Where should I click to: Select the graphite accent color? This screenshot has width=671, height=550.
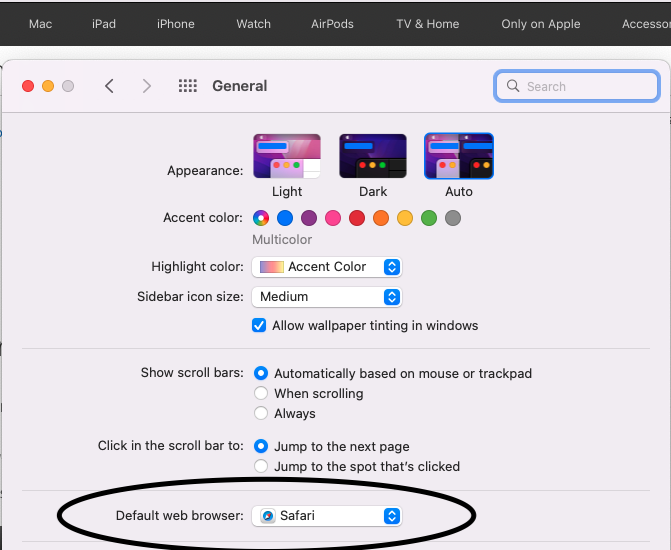click(453, 218)
